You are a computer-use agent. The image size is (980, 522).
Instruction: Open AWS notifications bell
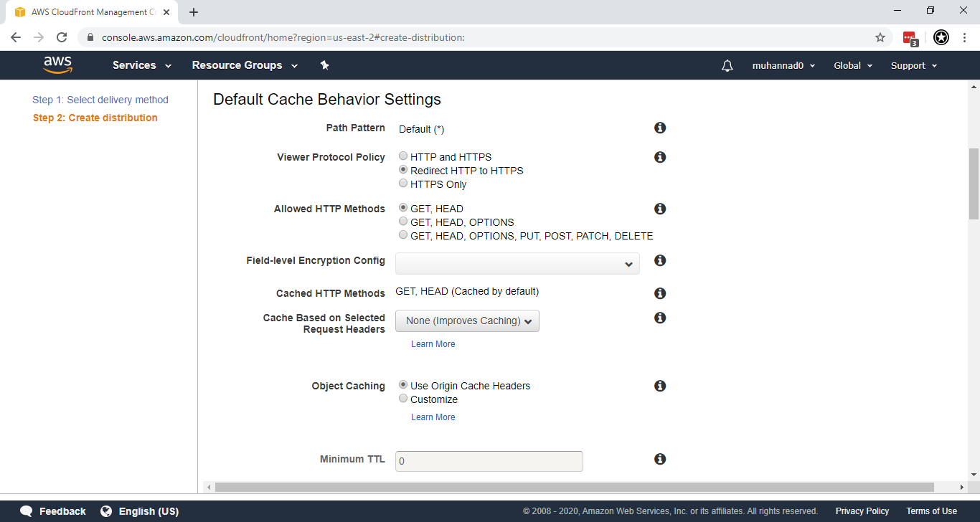(x=727, y=65)
